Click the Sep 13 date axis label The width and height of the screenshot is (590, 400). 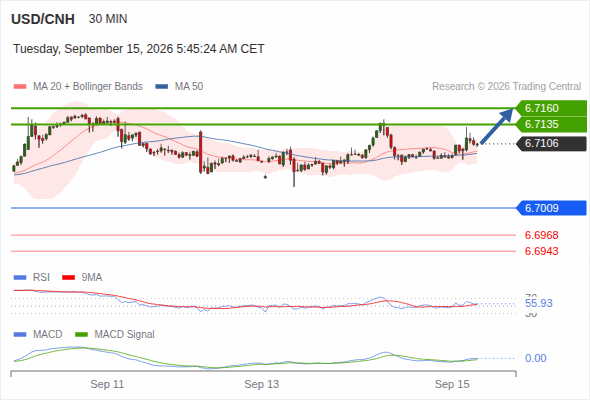[x=262, y=384]
